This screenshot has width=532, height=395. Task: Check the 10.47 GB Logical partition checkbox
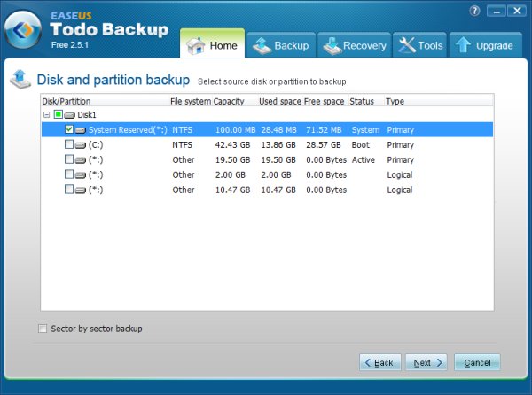pyautogui.click(x=69, y=189)
